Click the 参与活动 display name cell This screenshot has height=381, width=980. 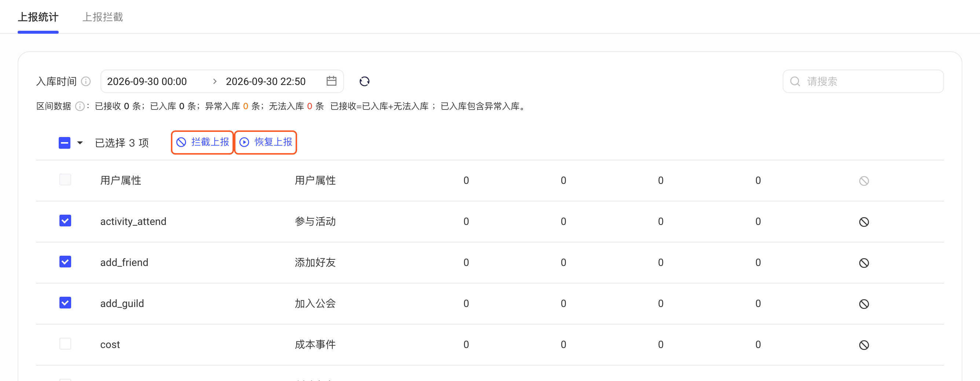click(315, 222)
